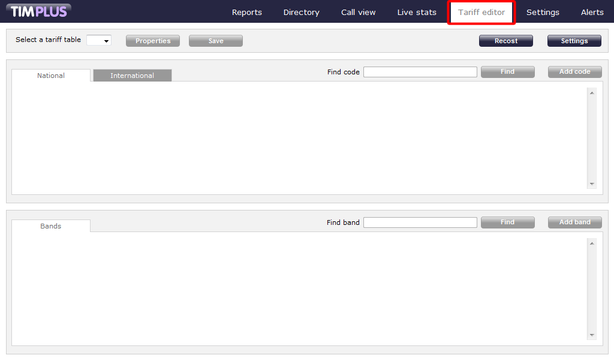The width and height of the screenshot is (614, 364).
Task: Click the TIM Plus logo
Action: tap(38, 11)
